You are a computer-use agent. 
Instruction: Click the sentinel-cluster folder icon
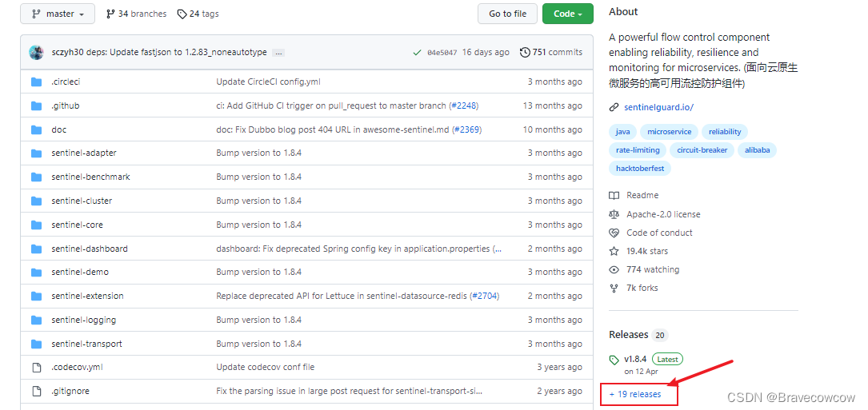point(37,201)
